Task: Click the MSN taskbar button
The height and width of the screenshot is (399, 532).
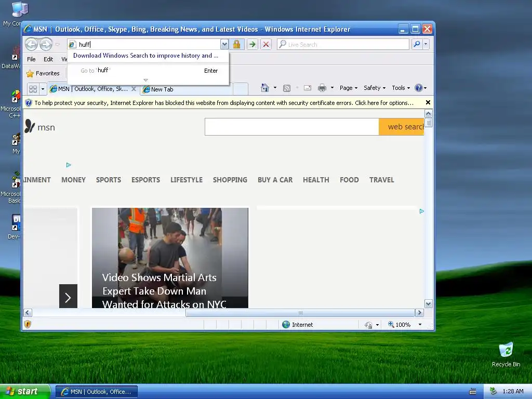Action: click(97, 392)
